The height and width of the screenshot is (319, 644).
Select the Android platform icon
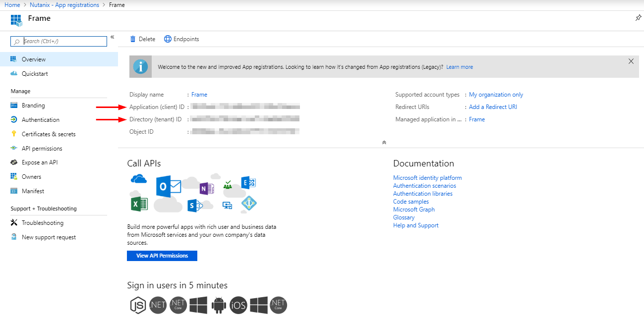click(218, 305)
